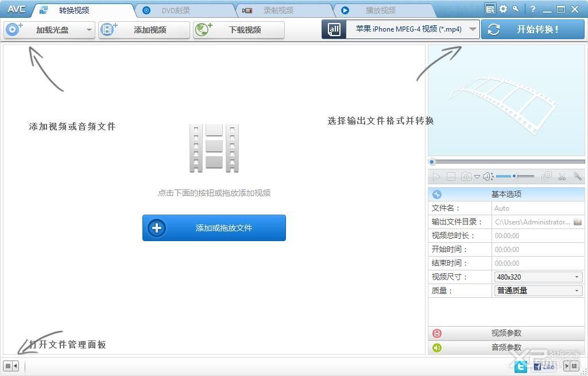
Task: Toggle the right side panel button
Action: click(x=571, y=366)
